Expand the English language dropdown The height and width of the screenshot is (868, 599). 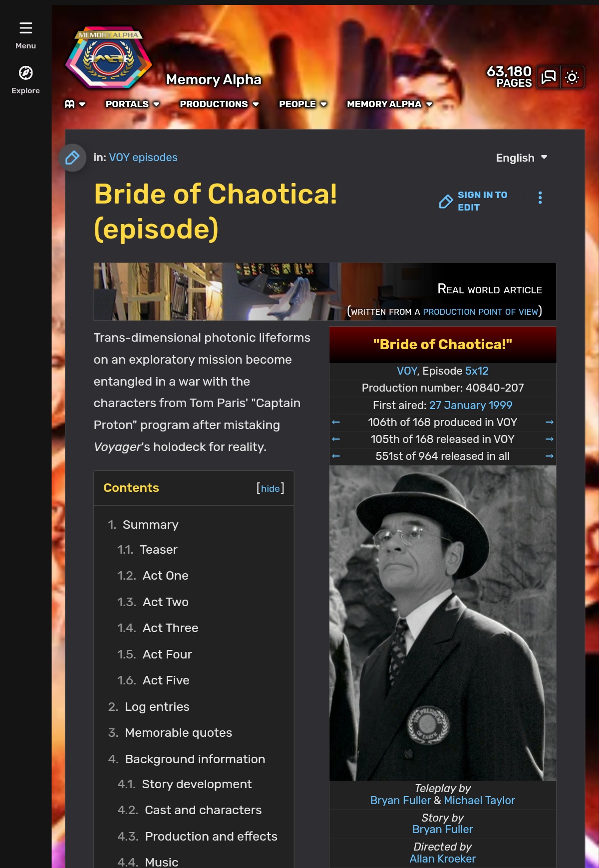522,158
